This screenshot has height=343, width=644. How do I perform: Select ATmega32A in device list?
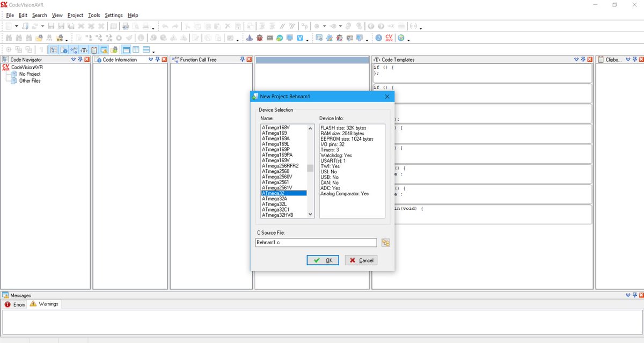click(x=283, y=199)
